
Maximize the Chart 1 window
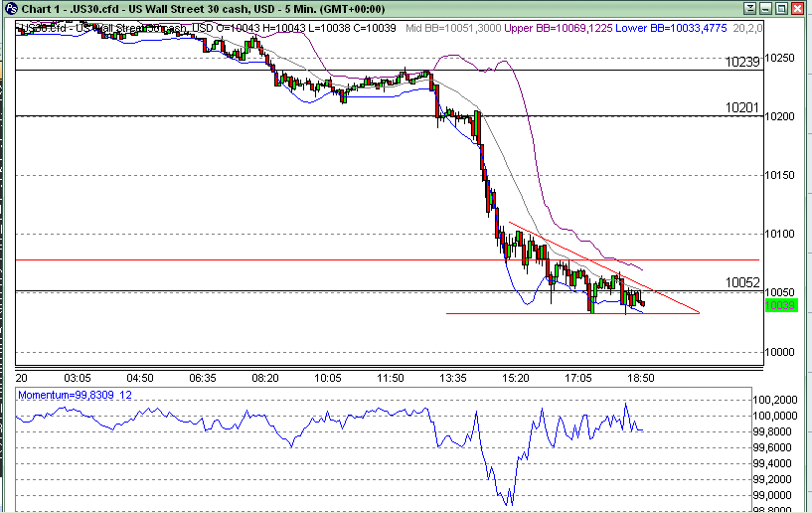782,8
